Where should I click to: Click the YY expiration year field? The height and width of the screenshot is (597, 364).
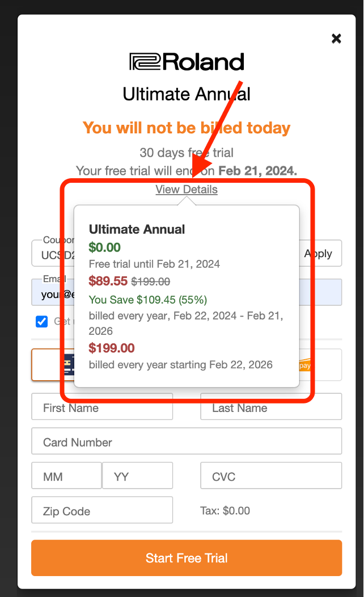pos(137,476)
